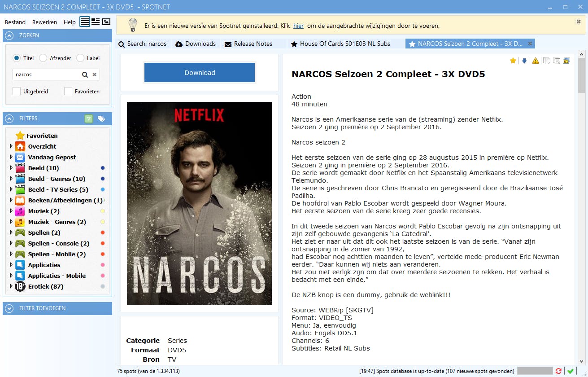Click the blue Download button
This screenshot has height=377, width=588.
tap(200, 73)
